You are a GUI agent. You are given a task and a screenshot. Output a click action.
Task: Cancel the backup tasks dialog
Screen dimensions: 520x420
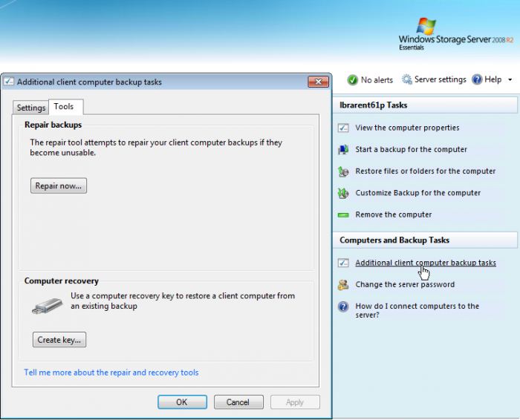pyautogui.click(x=238, y=402)
